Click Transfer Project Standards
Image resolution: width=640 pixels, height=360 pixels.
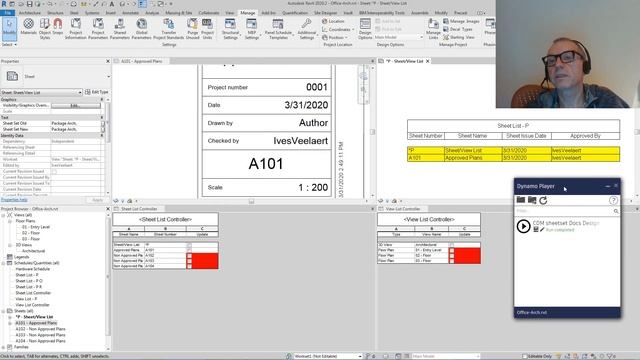tap(169, 28)
